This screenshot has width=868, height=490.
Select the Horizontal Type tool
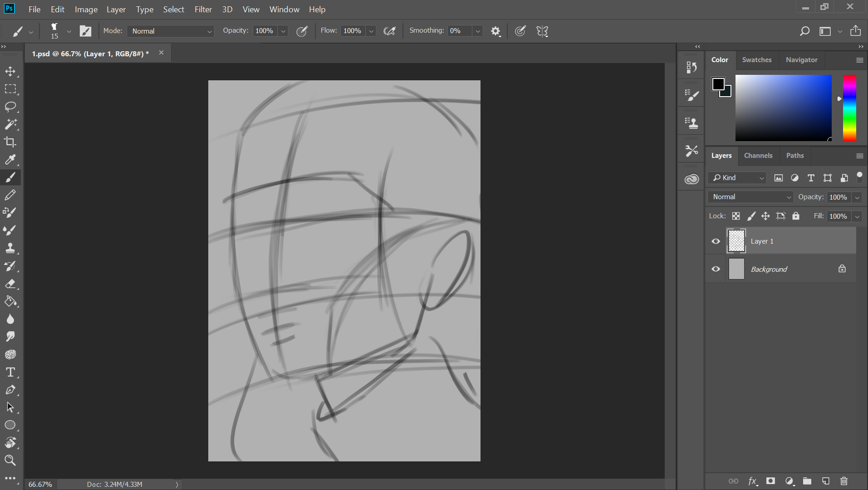pos(10,372)
